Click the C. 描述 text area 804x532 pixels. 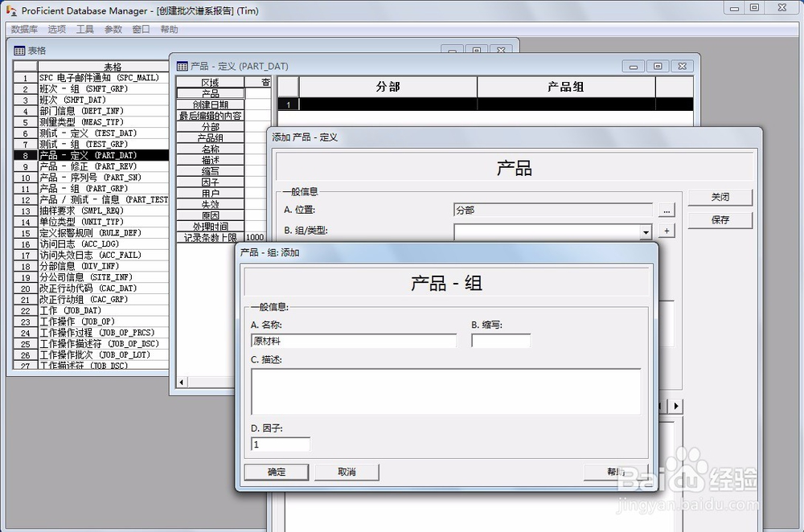point(445,391)
